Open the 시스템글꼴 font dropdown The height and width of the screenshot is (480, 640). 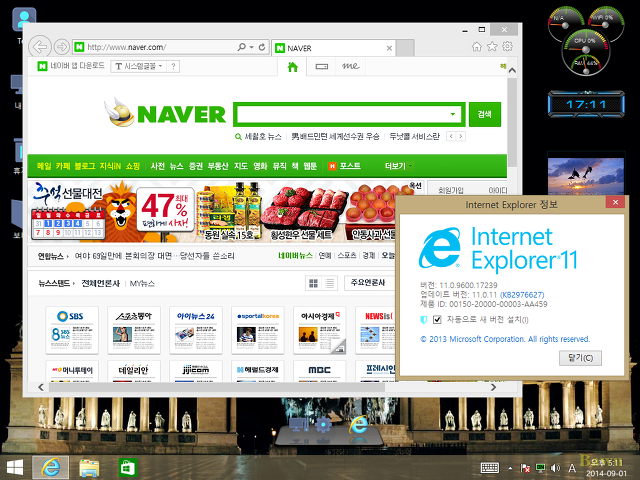pos(139,66)
